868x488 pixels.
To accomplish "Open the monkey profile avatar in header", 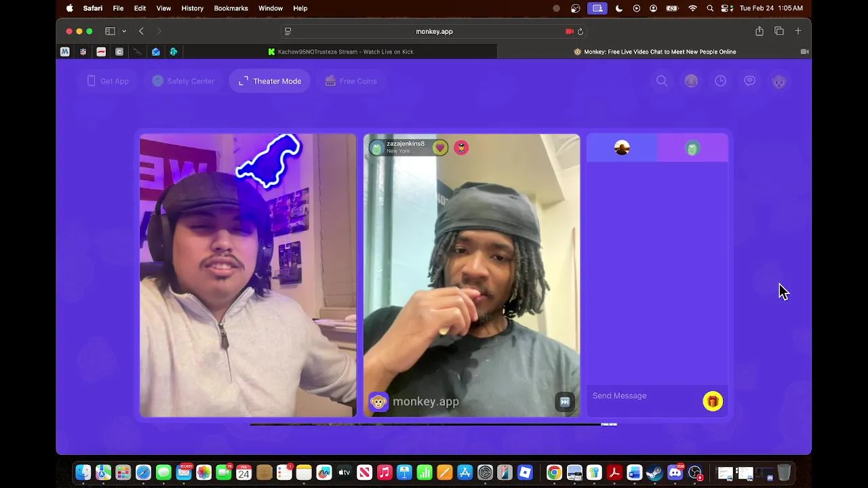I will tap(779, 81).
